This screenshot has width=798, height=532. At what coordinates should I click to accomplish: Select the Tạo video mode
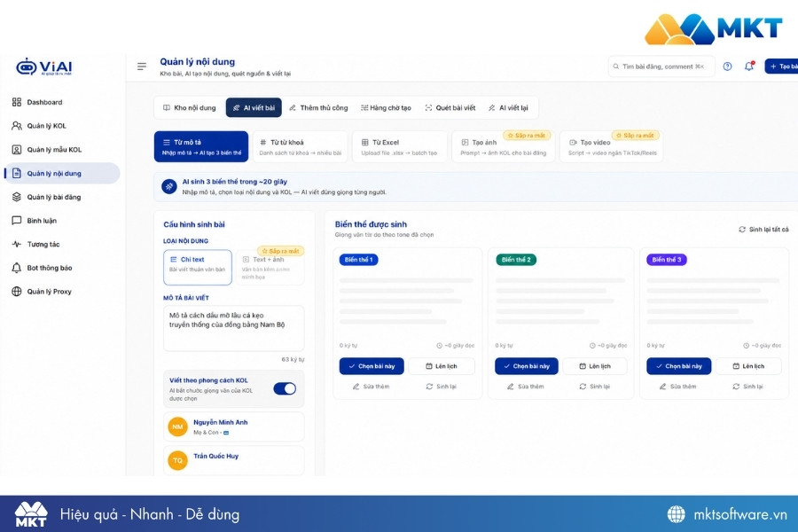point(611,146)
